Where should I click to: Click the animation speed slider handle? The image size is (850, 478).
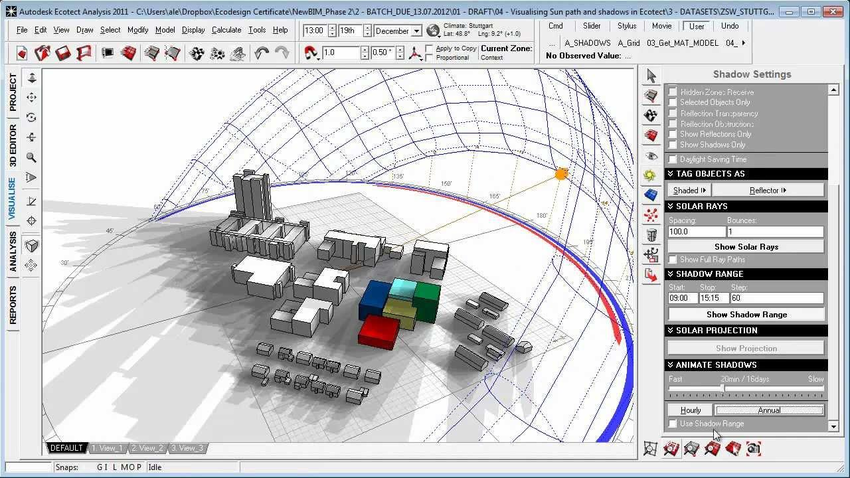pyautogui.click(x=723, y=388)
